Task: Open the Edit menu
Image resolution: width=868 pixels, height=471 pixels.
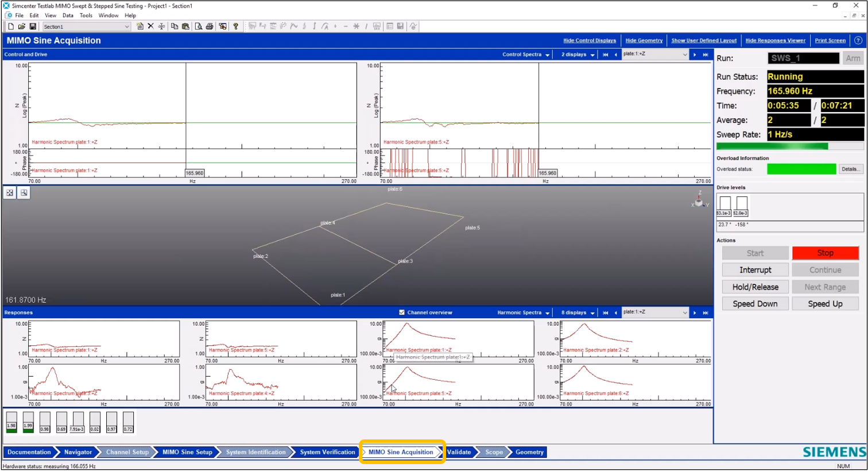Action: tap(34, 16)
